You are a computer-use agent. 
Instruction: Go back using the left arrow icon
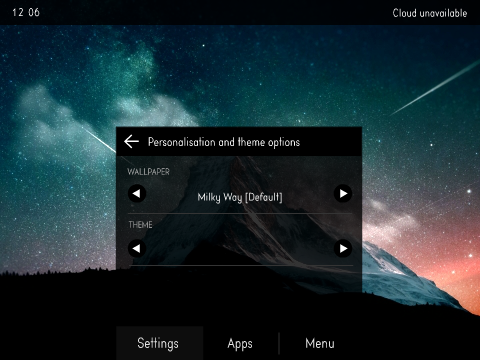(x=131, y=142)
